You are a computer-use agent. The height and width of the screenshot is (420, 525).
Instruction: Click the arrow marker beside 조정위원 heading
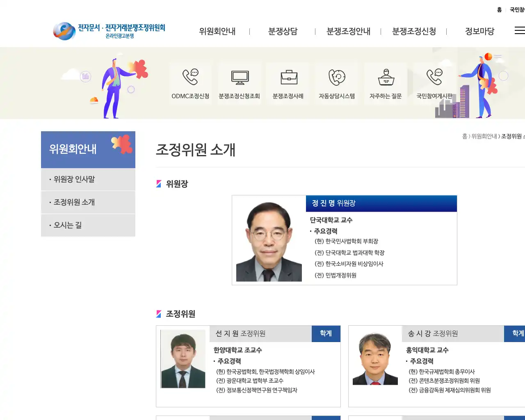(158, 314)
